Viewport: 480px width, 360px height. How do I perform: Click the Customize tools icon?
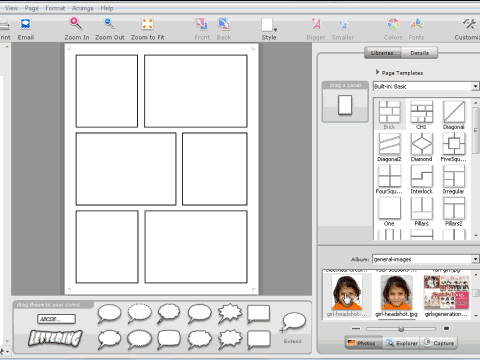[469, 24]
